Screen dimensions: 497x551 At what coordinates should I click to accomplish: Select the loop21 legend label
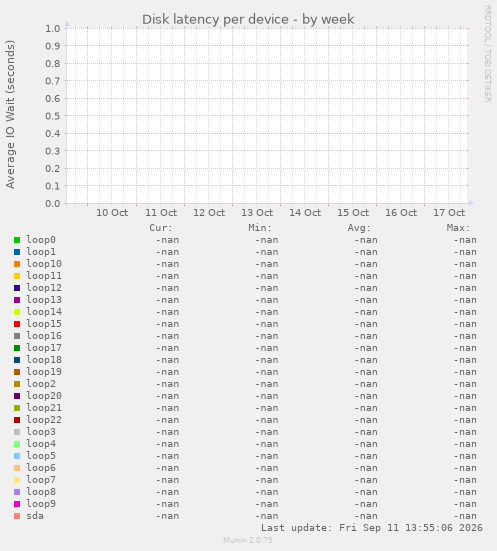click(44, 408)
